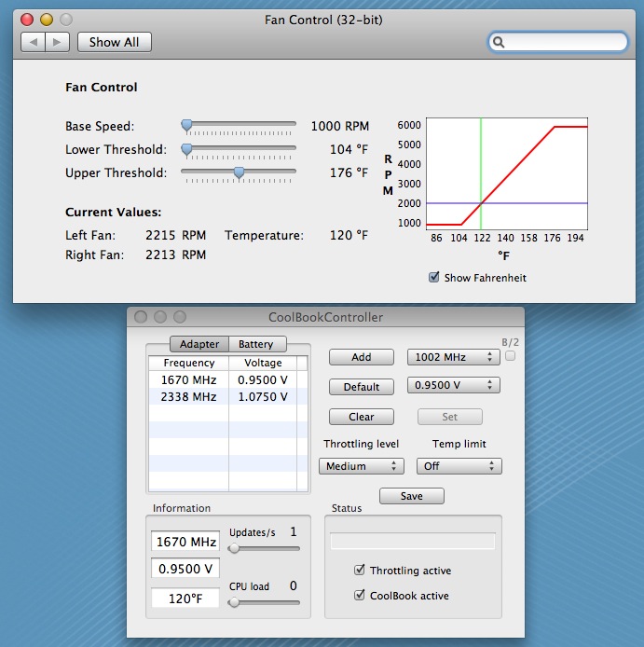The image size is (644, 647).
Task: Click the 1000 RPM base speed value
Action: pyautogui.click(x=340, y=126)
